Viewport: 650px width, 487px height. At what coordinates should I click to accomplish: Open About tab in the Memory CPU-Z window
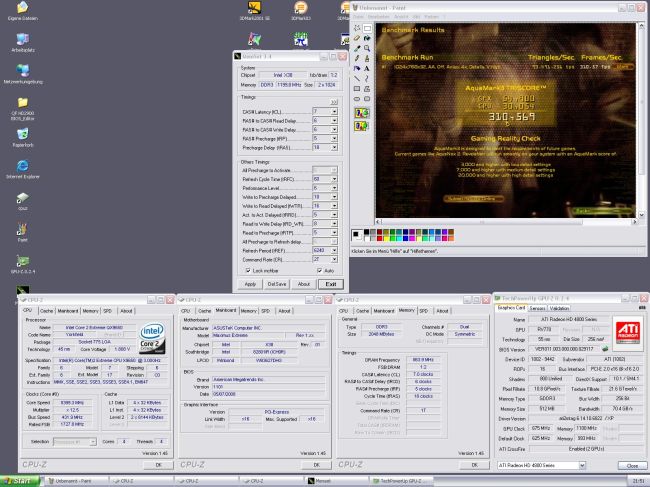click(x=442, y=311)
